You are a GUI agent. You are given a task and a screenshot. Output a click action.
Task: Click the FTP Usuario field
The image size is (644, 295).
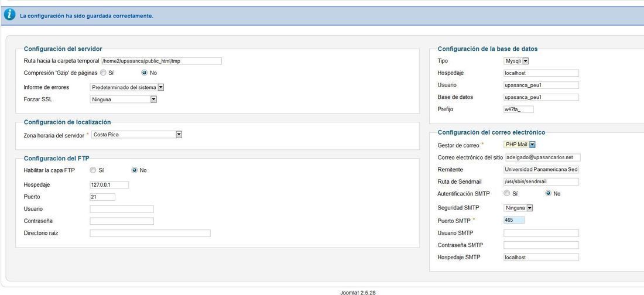point(122,209)
